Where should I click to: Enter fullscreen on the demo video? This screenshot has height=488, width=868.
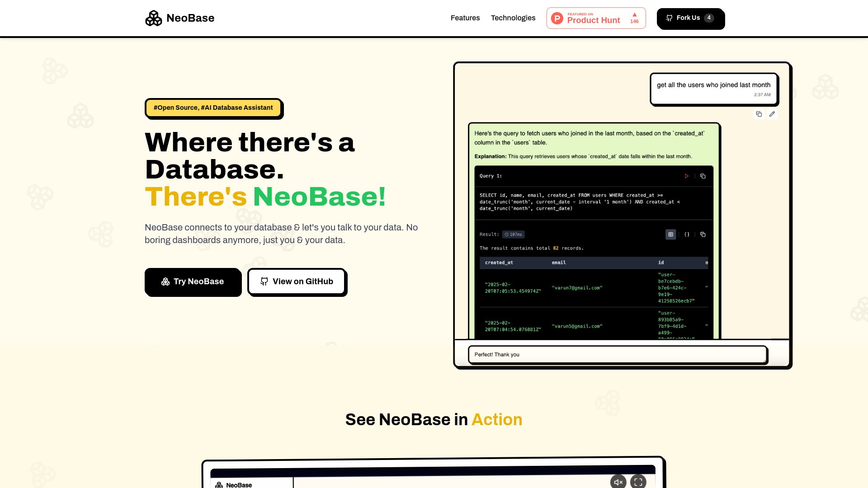pyautogui.click(x=638, y=482)
